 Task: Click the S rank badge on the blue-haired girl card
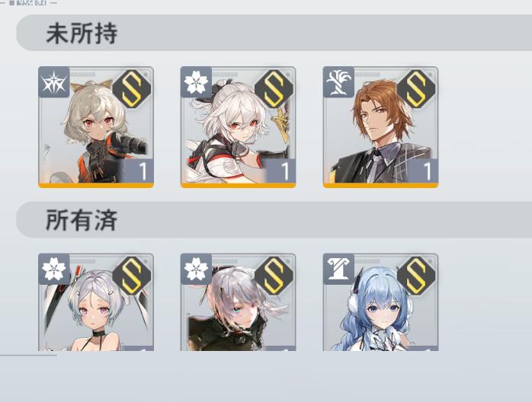416,276
